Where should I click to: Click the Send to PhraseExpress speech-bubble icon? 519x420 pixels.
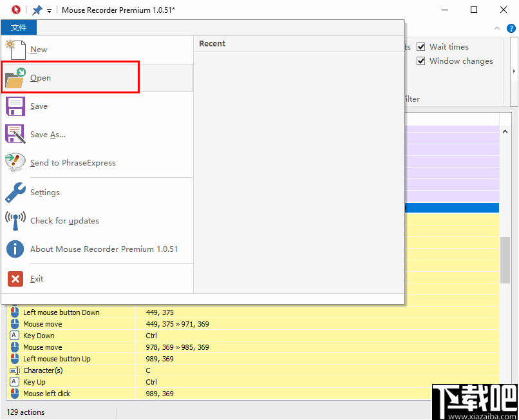pos(15,162)
